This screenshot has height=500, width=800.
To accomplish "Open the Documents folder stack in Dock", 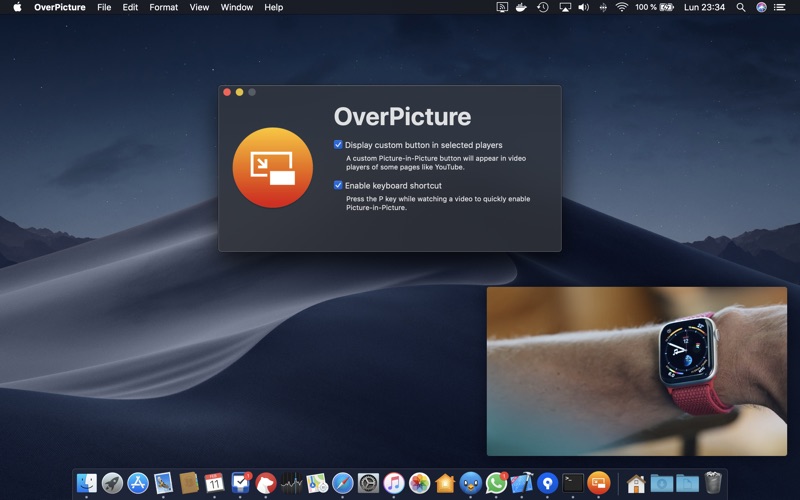I will [687, 483].
